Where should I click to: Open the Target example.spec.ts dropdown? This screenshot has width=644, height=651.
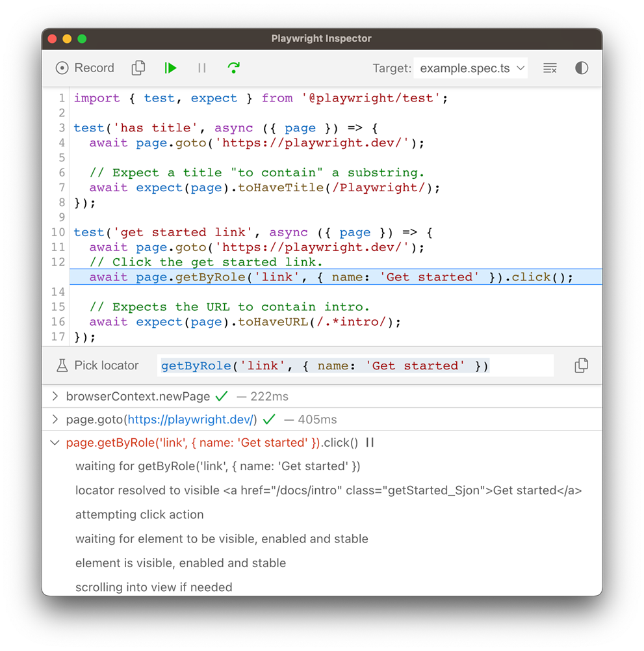[471, 68]
